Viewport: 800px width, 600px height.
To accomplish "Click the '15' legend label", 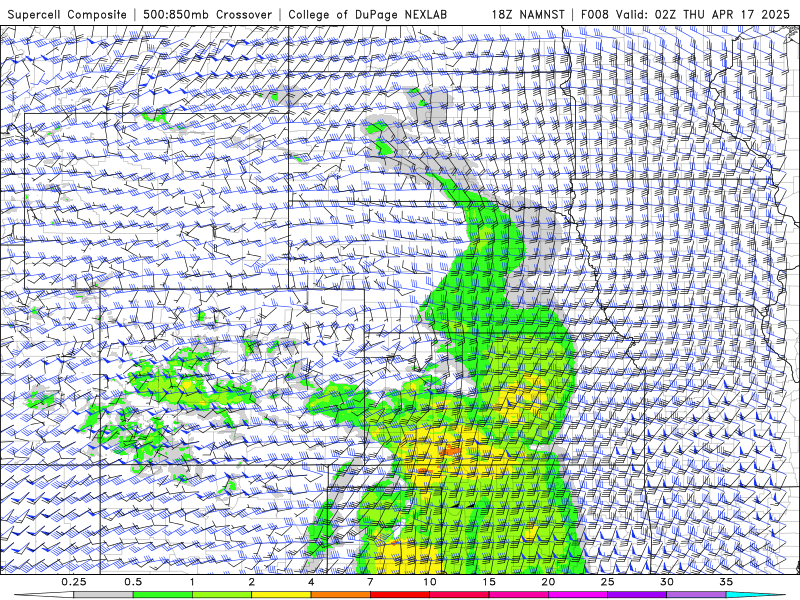I will click(489, 582).
